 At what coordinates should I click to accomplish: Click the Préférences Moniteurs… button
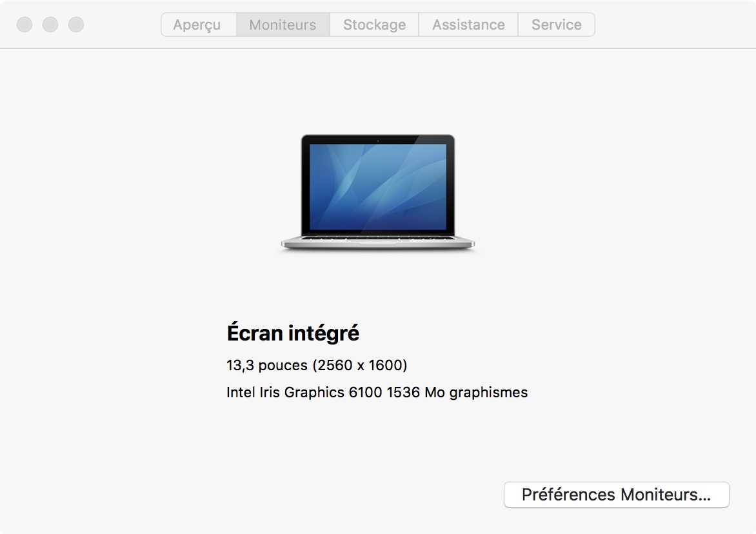point(616,495)
